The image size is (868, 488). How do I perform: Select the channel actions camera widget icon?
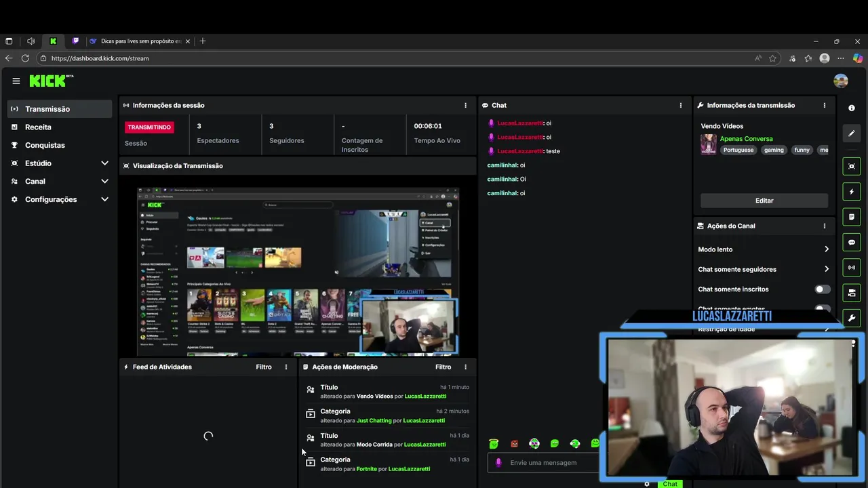pyautogui.click(x=852, y=293)
